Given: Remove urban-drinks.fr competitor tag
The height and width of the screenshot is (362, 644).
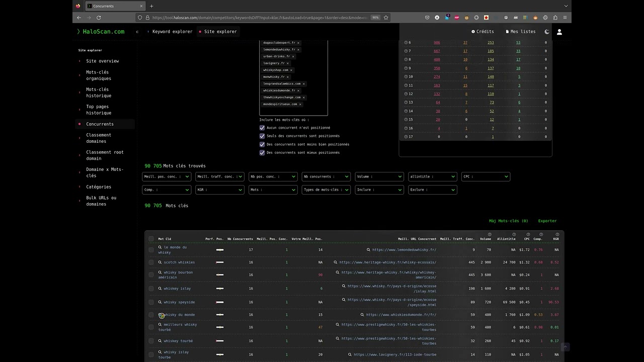Looking at the screenshot, I should click(x=293, y=56).
